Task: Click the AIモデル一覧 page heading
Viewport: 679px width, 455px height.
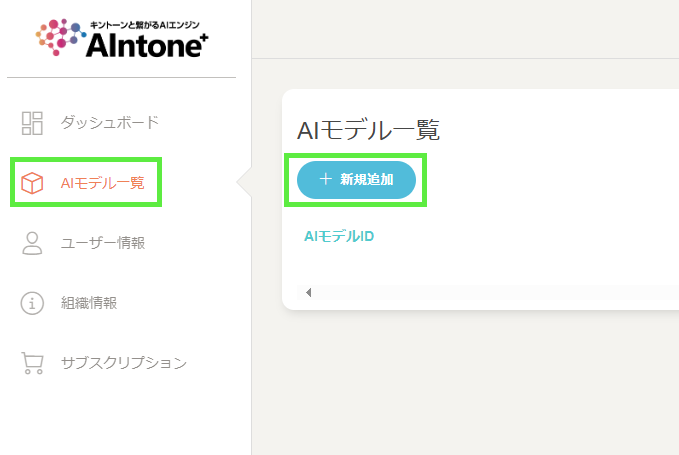Action: point(368,130)
